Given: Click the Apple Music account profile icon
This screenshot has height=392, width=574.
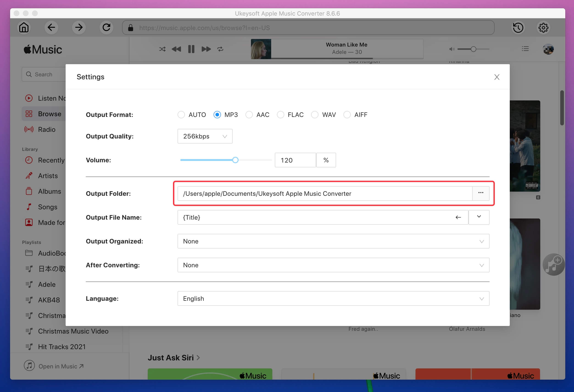Looking at the screenshot, I should point(549,48).
